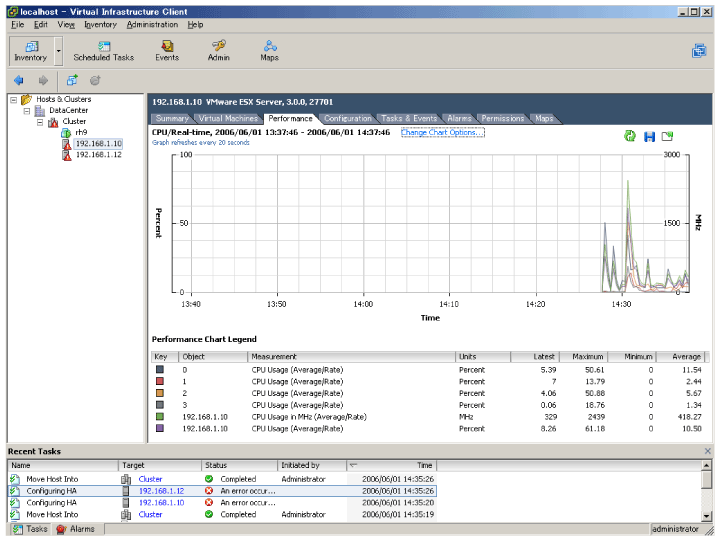Open the Edit menu
Image resolution: width=720 pixels, height=540 pixels.
(x=40, y=25)
